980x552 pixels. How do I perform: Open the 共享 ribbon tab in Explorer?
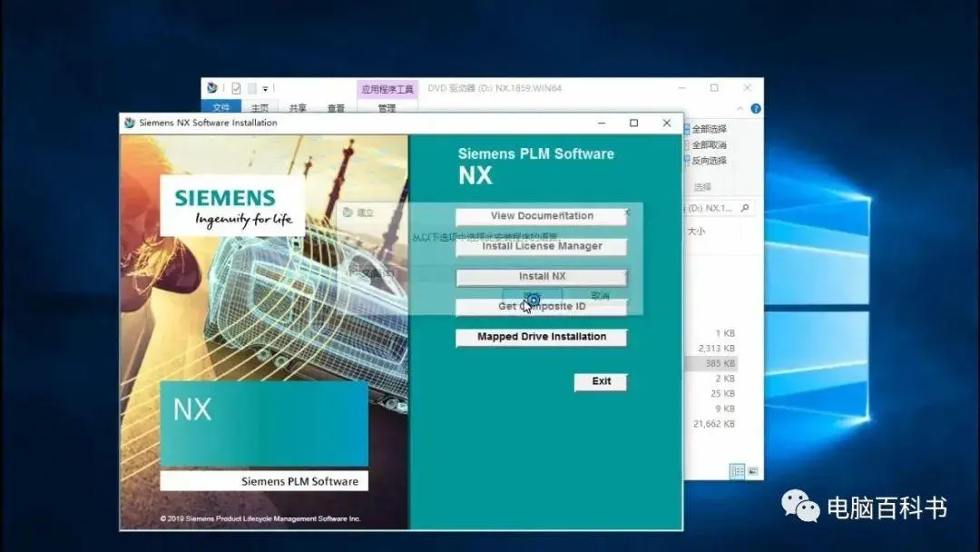click(x=299, y=107)
